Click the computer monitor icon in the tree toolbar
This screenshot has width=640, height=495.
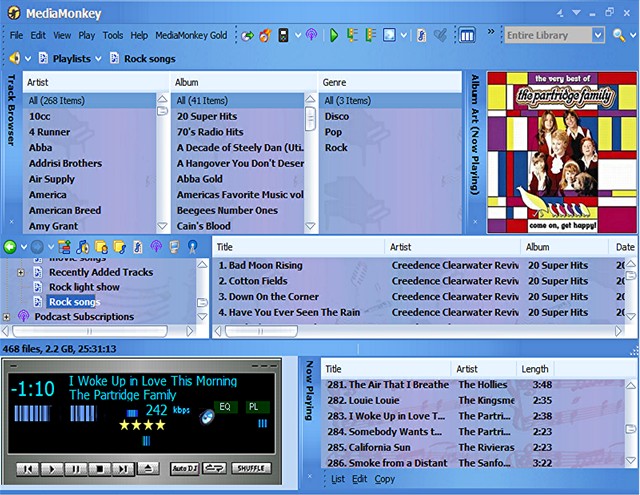point(174,246)
